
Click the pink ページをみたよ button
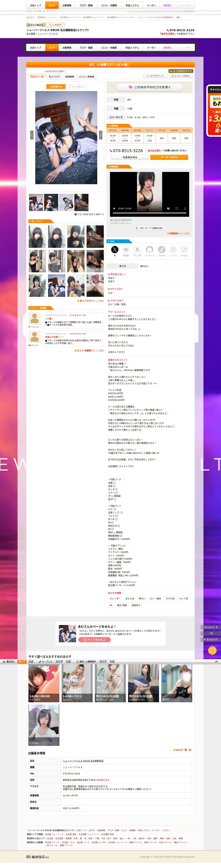tap(94, 639)
